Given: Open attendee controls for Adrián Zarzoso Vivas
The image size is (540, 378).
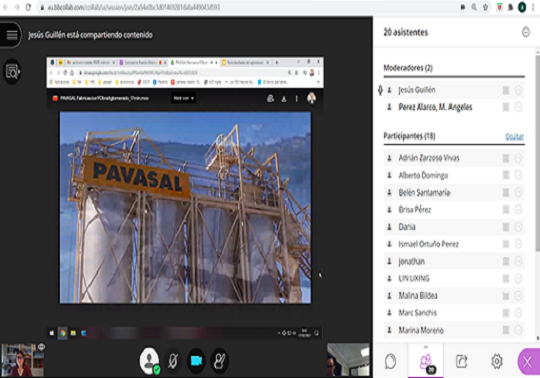Looking at the screenshot, I should tap(518, 158).
